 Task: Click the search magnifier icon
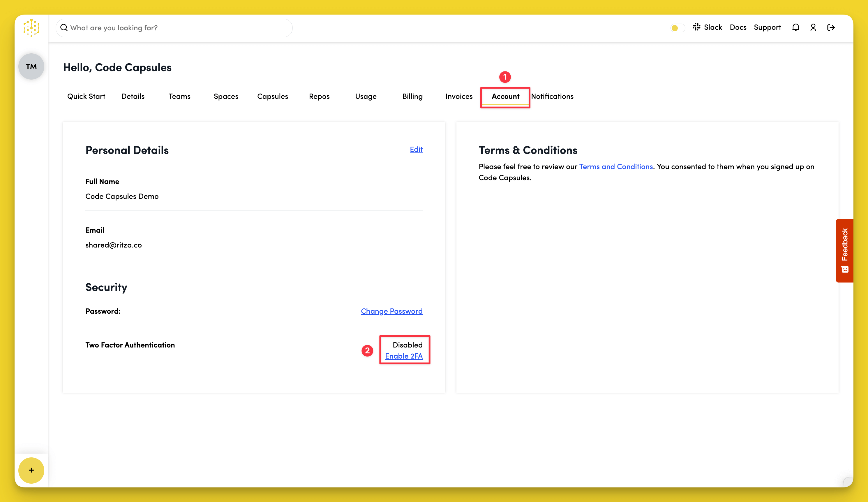tap(64, 28)
